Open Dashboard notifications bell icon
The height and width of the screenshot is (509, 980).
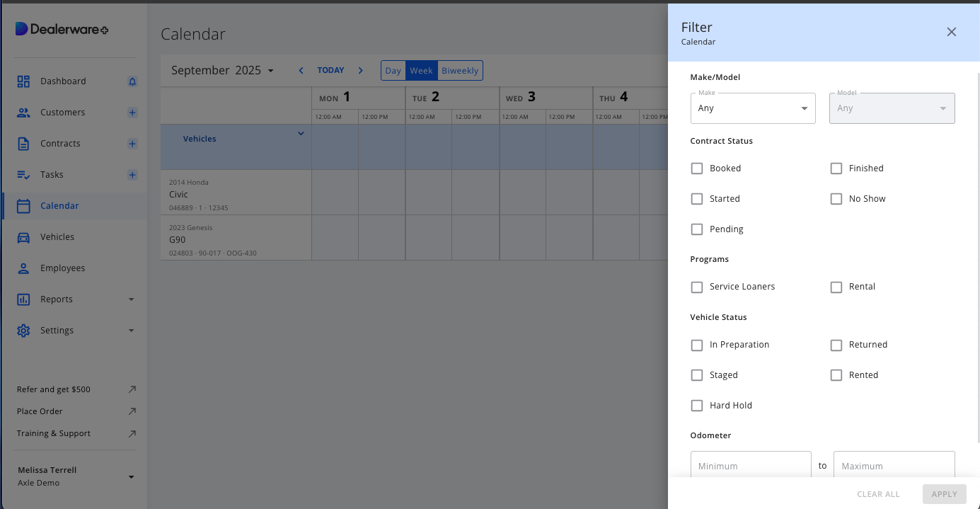[x=132, y=81]
